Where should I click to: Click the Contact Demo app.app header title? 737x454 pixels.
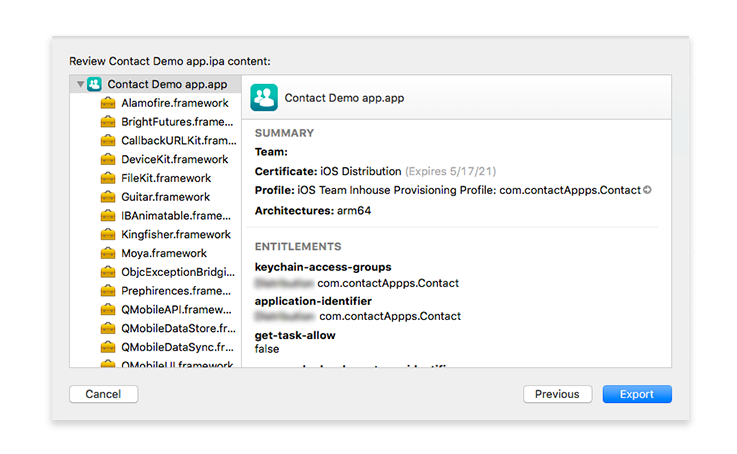click(344, 98)
